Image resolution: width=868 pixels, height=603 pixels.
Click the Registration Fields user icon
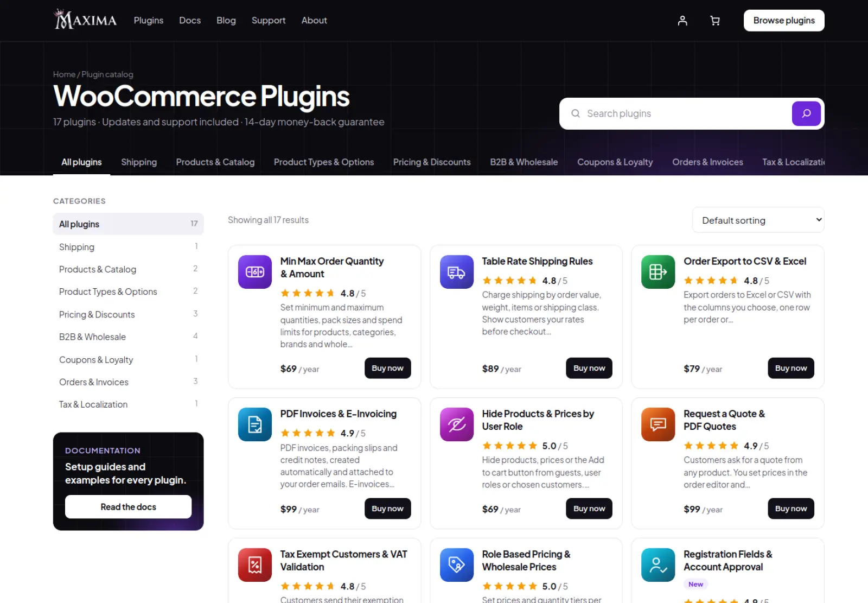(x=658, y=565)
